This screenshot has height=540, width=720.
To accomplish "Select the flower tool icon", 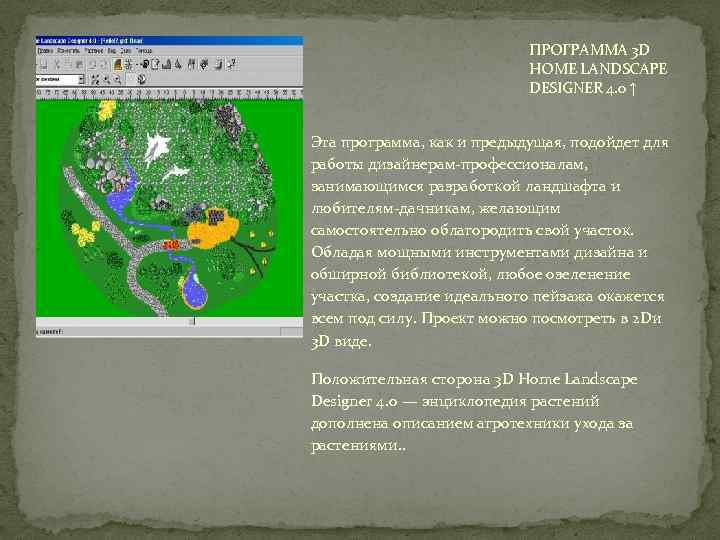I will (x=204, y=65).
